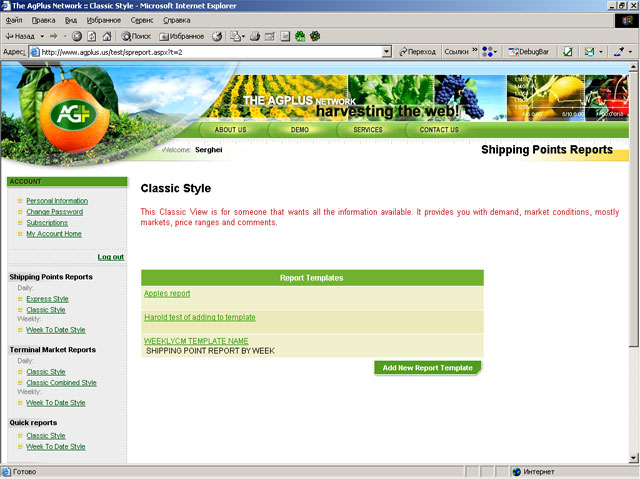This screenshot has width=640, height=480.
Task: Open the ABOUT US navigation tab
Action: point(231,130)
